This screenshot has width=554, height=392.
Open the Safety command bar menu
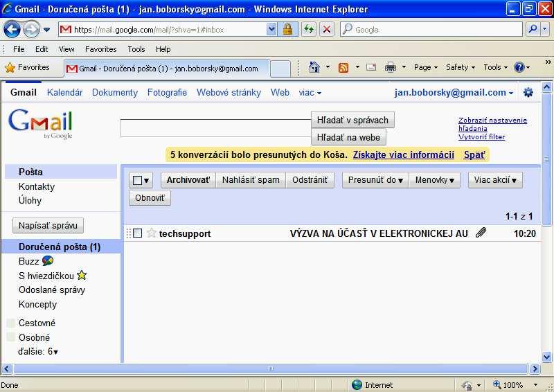461,67
